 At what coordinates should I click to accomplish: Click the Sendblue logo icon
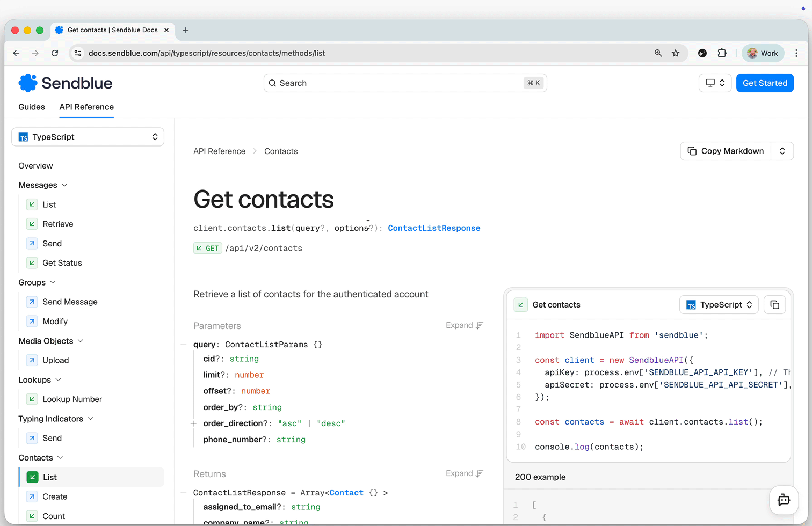click(28, 83)
